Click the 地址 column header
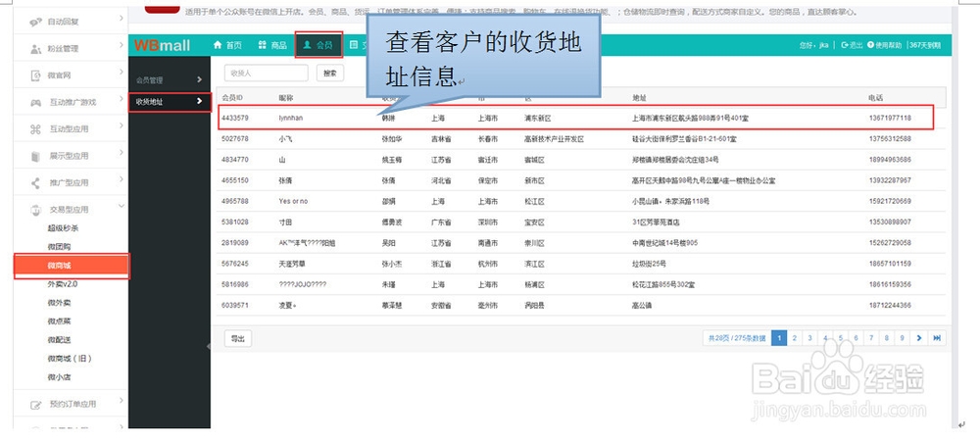Screen dimensions: 980x443 tap(639, 98)
